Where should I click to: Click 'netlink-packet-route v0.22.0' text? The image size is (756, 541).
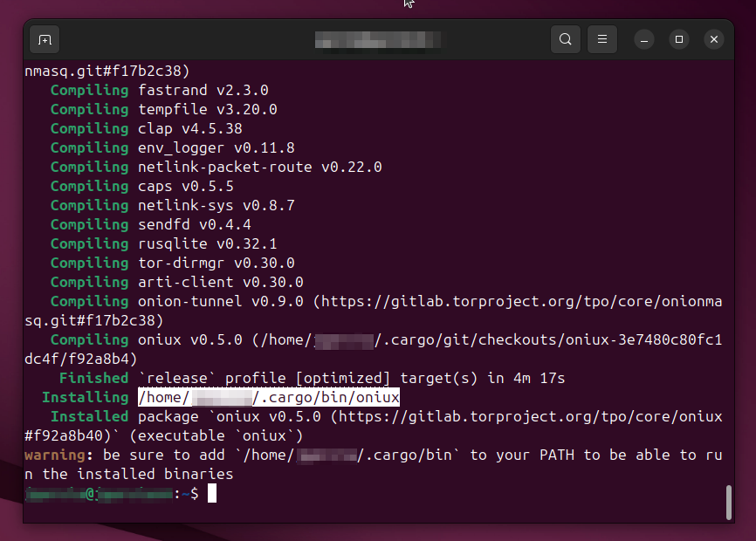260,168
